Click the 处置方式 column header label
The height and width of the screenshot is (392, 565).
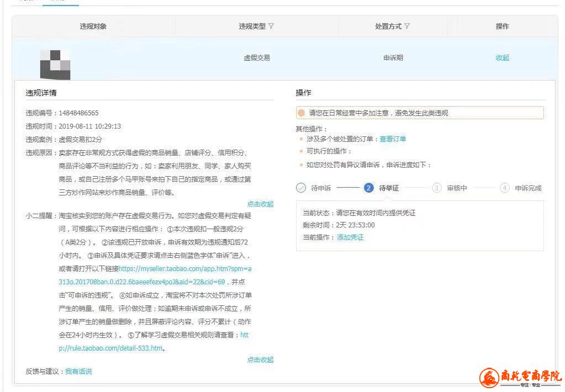[388, 27]
